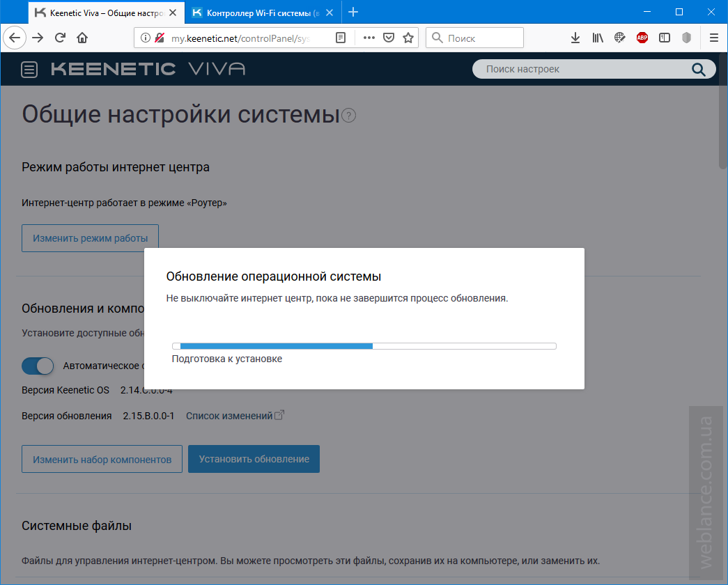Open the Firefox library
This screenshot has height=585, width=728.
pos(598,38)
